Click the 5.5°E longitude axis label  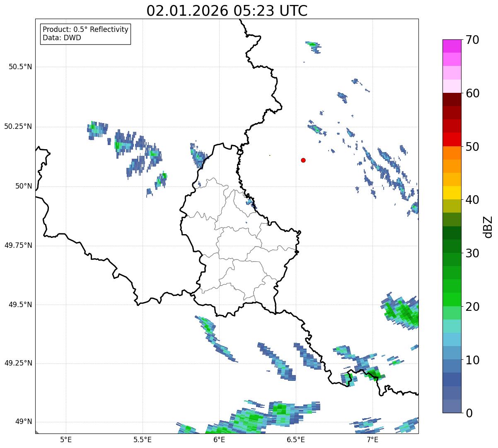pyautogui.click(x=143, y=440)
